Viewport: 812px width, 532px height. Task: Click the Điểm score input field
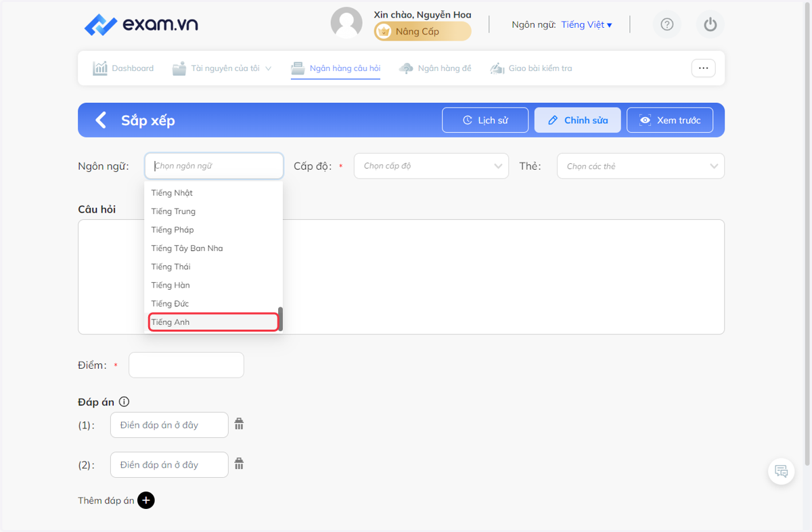click(186, 365)
